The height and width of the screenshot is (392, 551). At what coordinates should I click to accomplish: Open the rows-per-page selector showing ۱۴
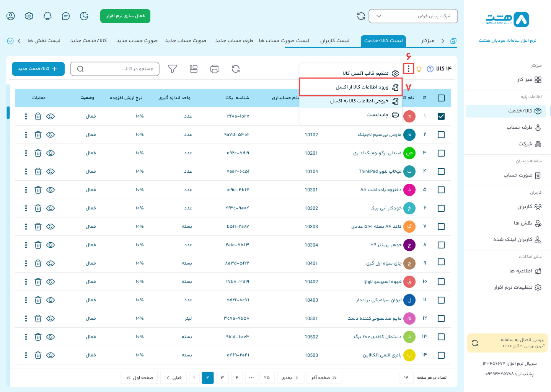(406, 378)
